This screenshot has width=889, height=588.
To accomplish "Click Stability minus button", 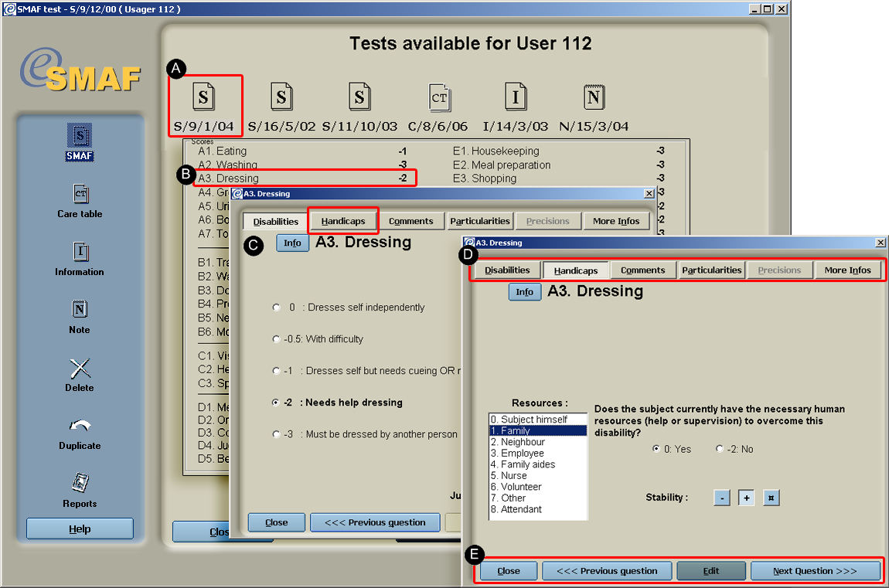I will point(722,498).
